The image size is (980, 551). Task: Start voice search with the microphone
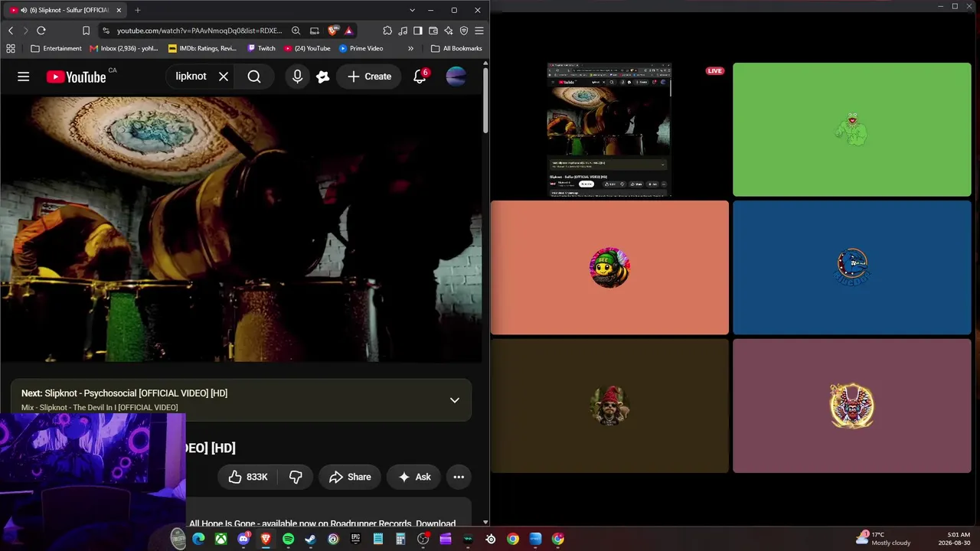pos(297,77)
